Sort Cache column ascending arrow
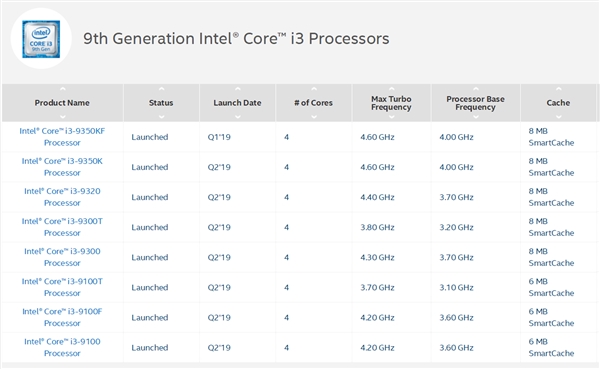 point(559,89)
